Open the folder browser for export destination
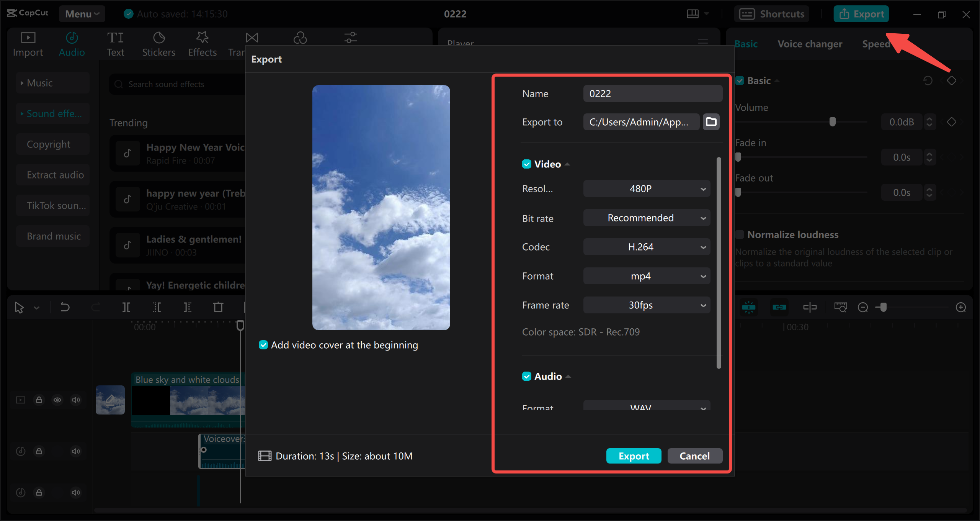 pyautogui.click(x=711, y=122)
